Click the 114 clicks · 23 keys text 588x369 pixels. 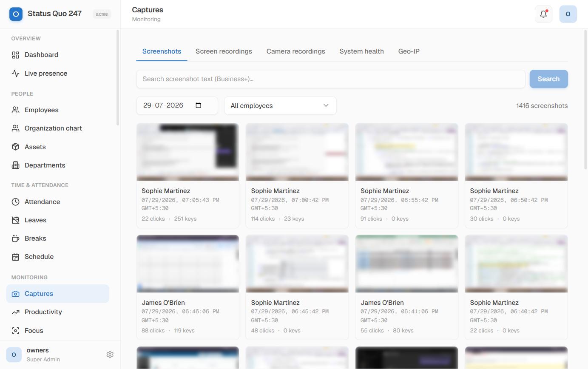(x=277, y=219)
